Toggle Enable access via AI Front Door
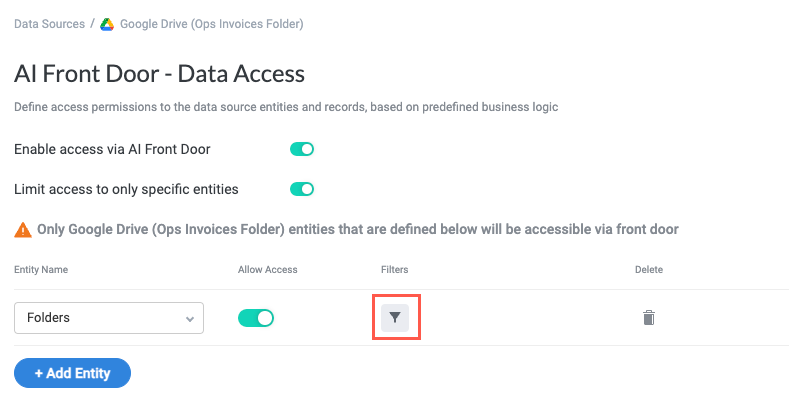 (x=302, y=149)
